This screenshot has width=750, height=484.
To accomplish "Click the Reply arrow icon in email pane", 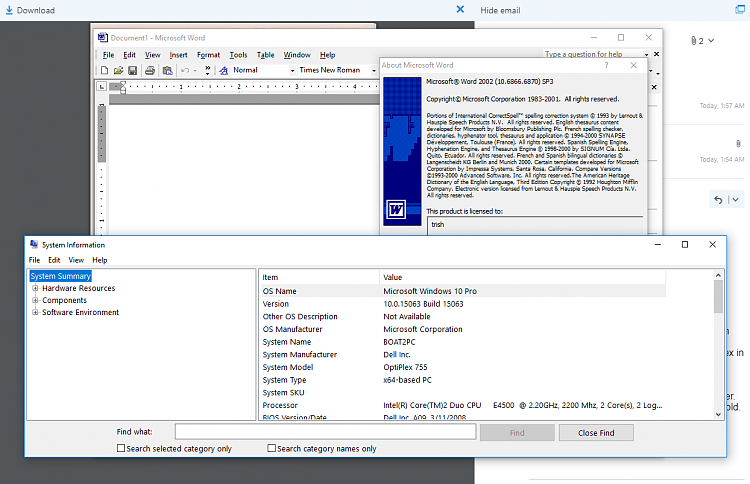I will [x=718, y=199].
